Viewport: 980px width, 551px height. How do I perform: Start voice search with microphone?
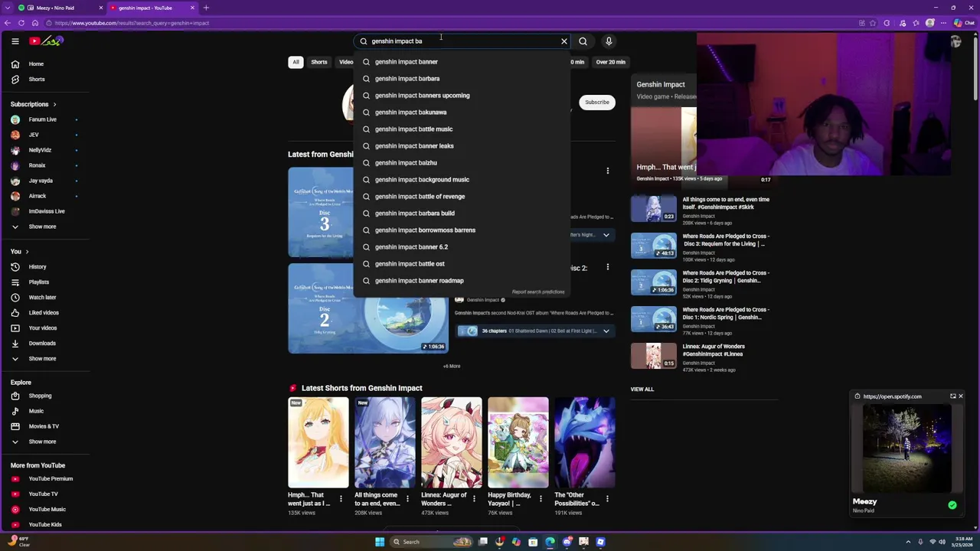tap(609, 41)
